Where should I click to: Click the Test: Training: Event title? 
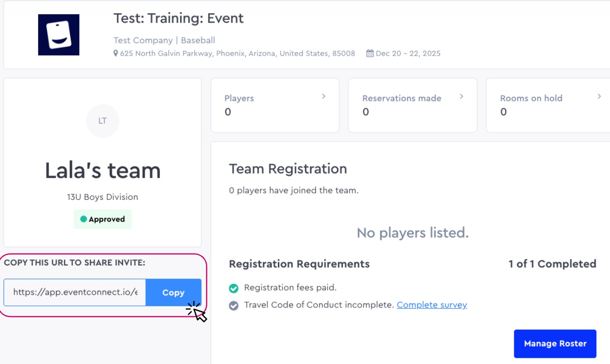[x=179, y=18]
